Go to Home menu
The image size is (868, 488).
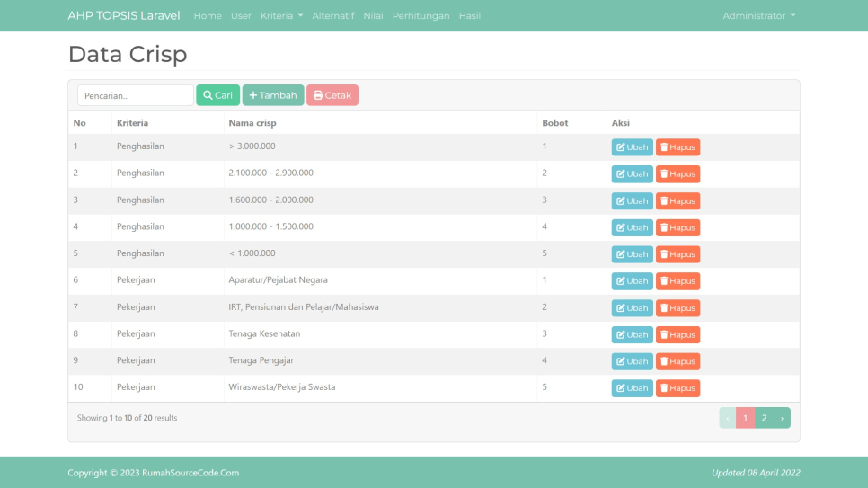click(x=208, y=15)
